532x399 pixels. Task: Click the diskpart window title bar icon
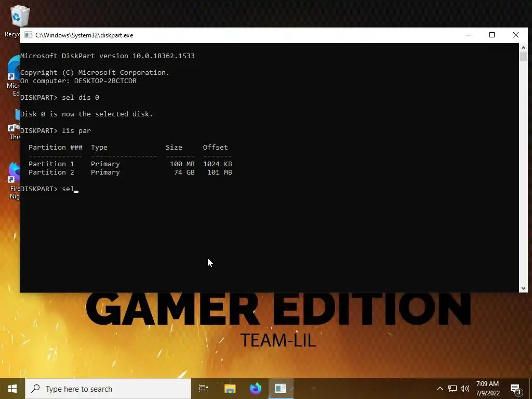29,35
